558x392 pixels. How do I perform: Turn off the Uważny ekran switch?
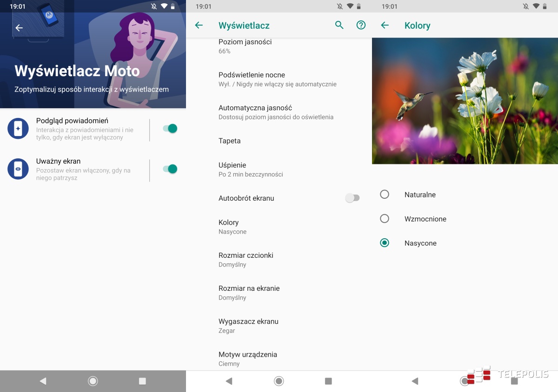(x=170, y=169)
